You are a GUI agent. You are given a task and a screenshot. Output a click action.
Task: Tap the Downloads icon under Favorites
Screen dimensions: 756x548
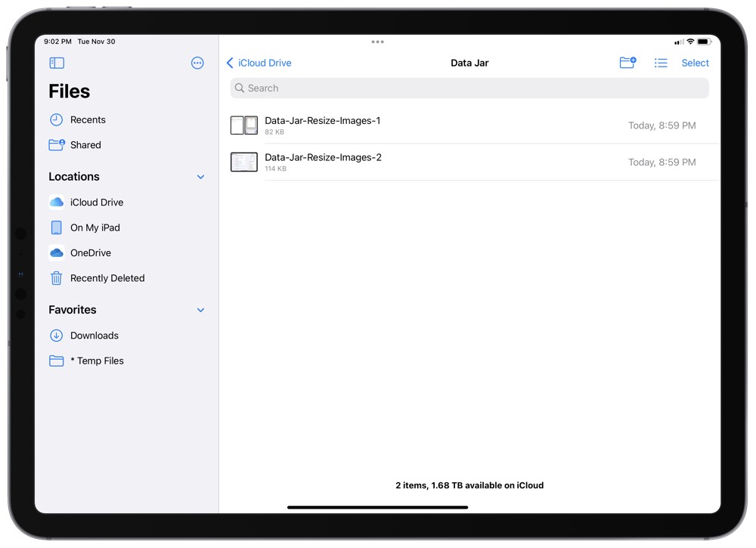pyautogui.click(x=56, y=335)
